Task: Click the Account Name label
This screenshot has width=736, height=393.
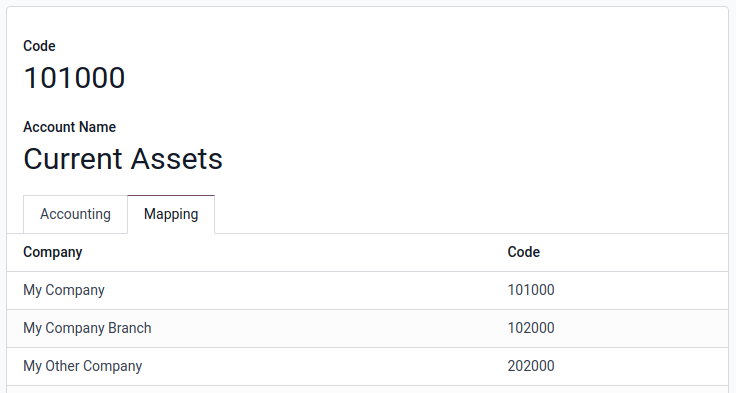Action: pos(69,127)
